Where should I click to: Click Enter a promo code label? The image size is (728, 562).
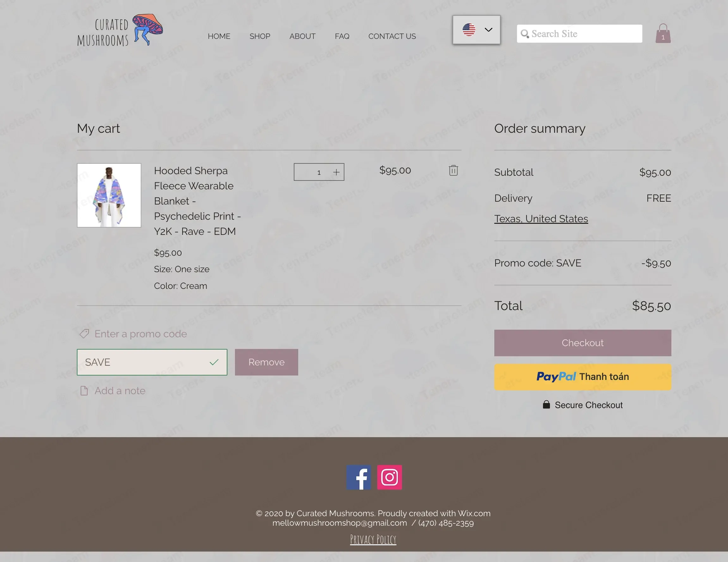141,334
